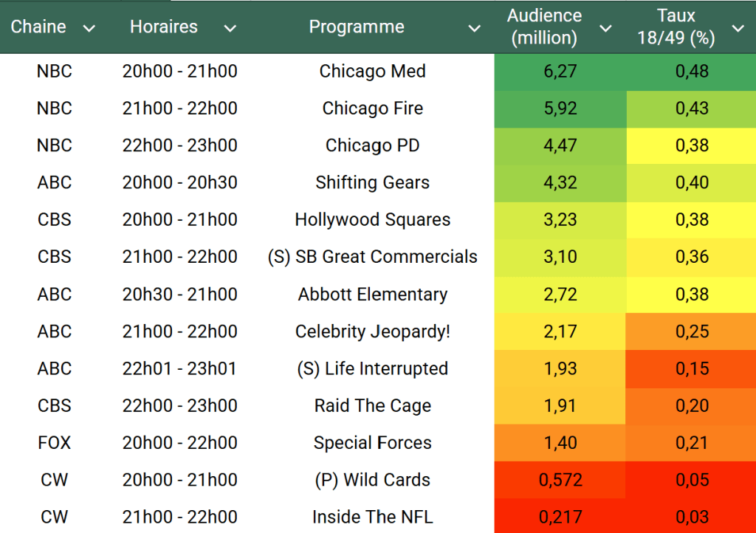Click the (P) Wild Cards programme cell
The image size is (756, 533).
pos(372,480)
